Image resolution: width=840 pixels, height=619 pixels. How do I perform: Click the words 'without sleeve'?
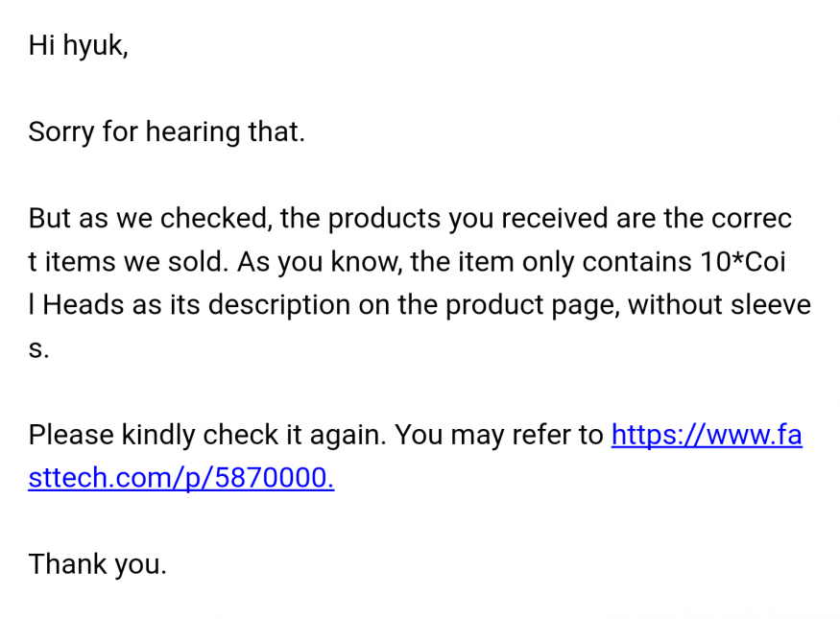pyautogui.click(x=719, y=304)
